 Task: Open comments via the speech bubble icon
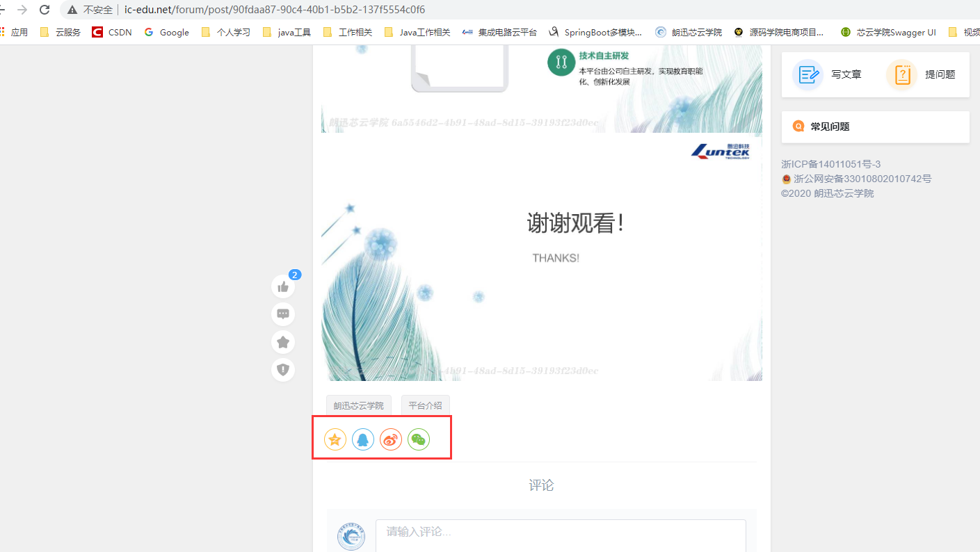pyautogui.click(x=283, y=314)
